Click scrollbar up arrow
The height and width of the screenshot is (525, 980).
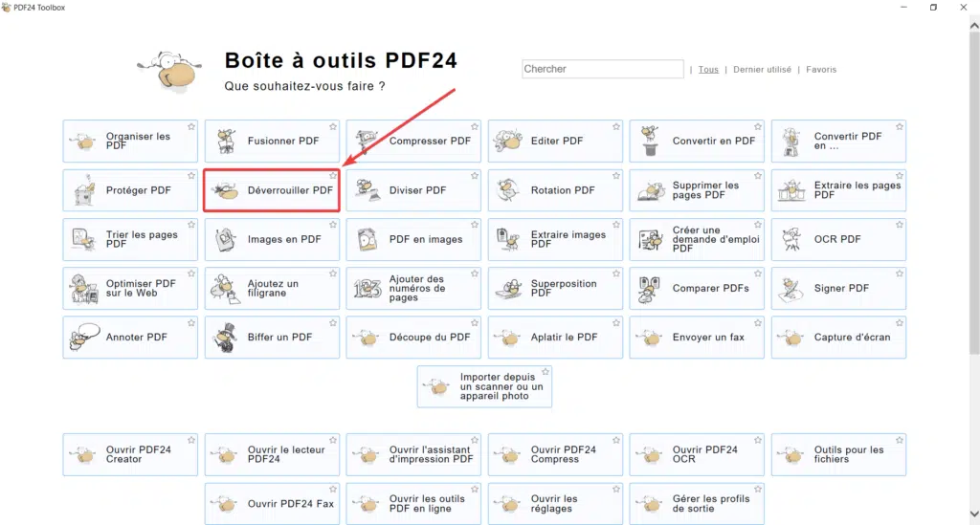tap(974, 26)
